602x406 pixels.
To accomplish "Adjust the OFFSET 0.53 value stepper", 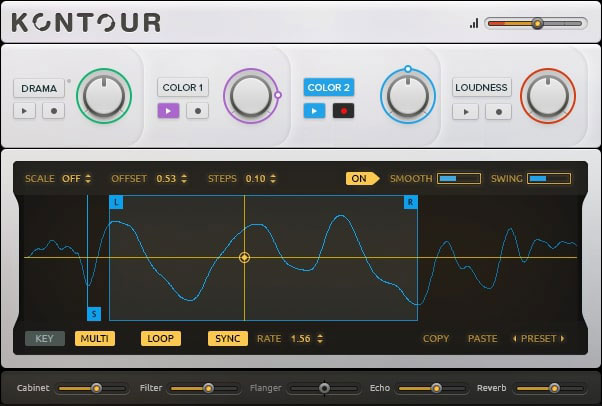I will click(172, 179).
